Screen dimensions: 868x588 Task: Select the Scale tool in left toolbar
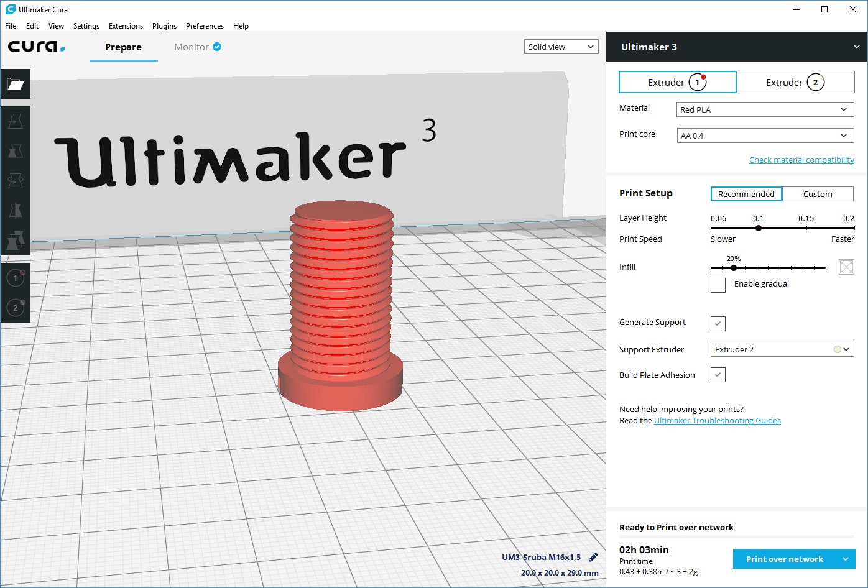(15, 150)
